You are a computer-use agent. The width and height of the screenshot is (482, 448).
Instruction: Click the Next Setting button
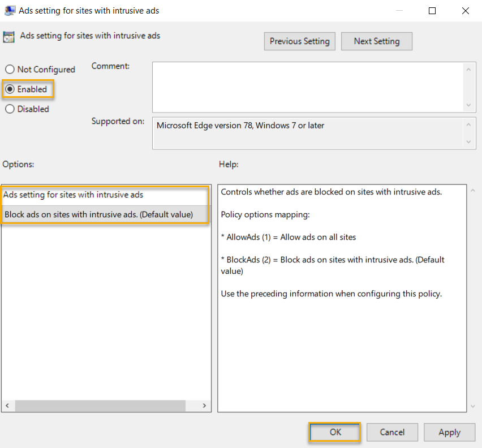tap(376, 41)
